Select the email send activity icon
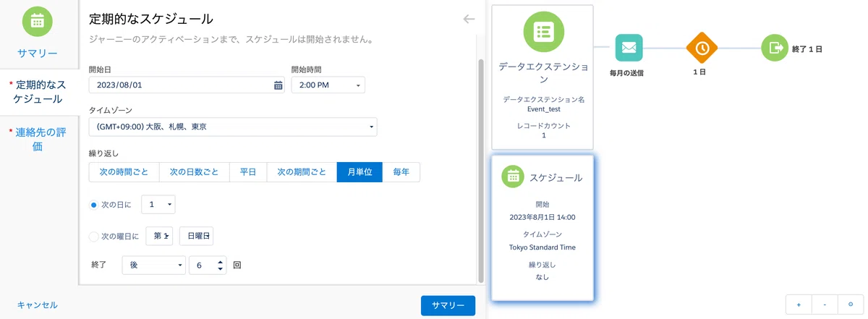This screenshot has width=868, height=319. pos(629,48)
